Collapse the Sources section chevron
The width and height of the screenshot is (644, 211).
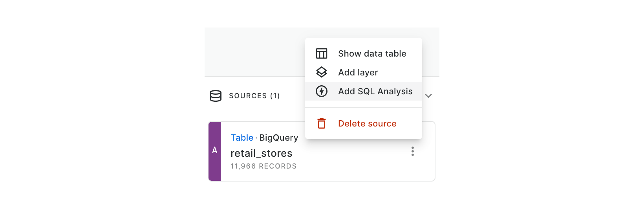point(428,96)
